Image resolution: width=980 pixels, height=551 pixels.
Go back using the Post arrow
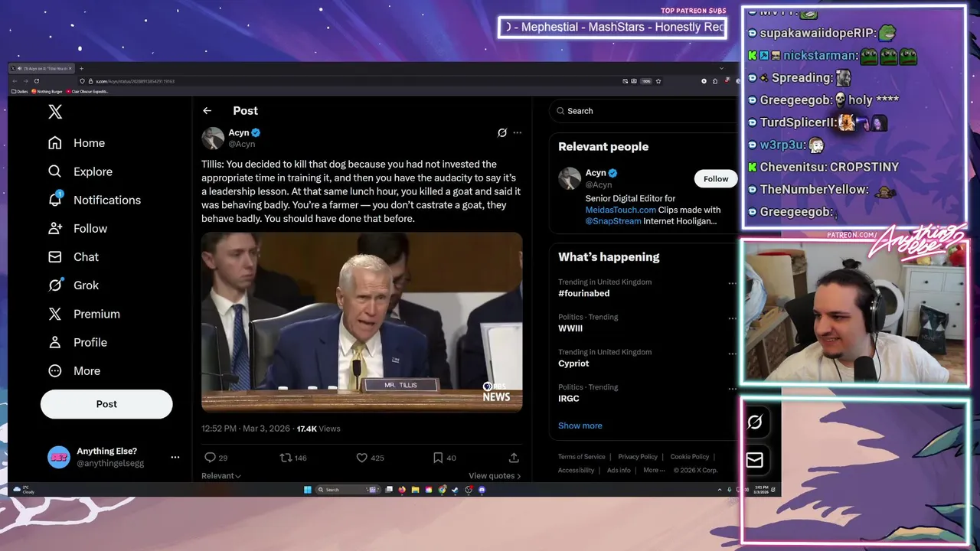coord(207,111)
